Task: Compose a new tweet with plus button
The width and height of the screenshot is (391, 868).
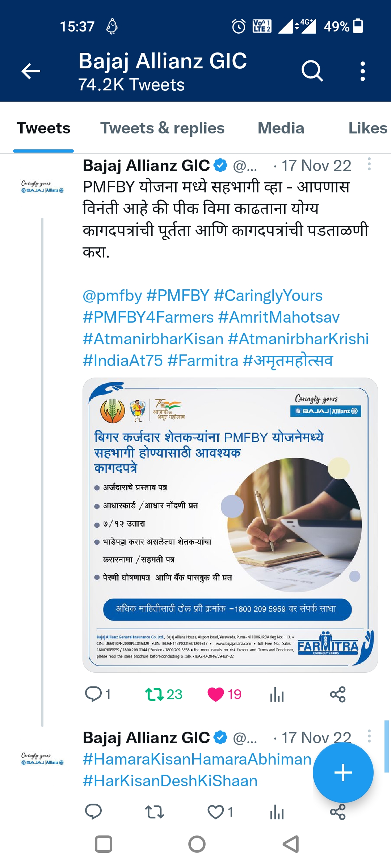Action: click(343, 773)
